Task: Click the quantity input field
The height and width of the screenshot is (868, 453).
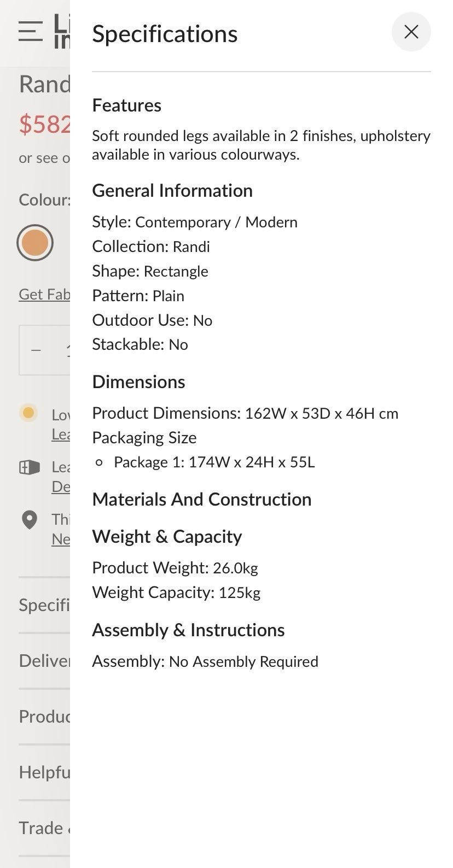Action: click(x=67, y=350)
